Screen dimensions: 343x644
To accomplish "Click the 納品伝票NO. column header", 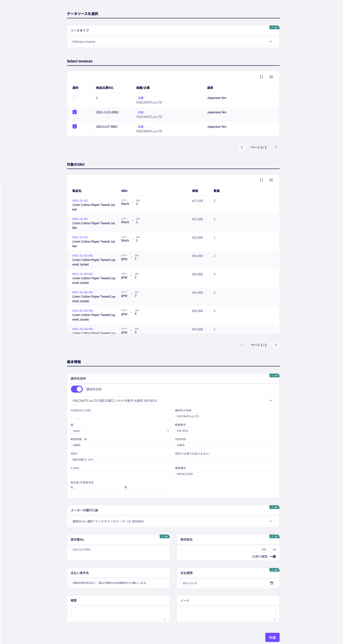I will pyautogui.click(x=105, y=88).
